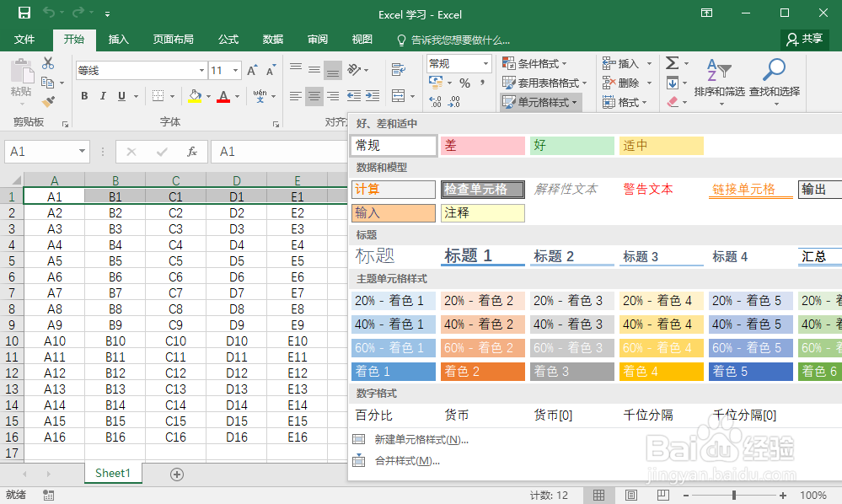Open the font name 等线 dropdown
This screenshot has height=504, width=842.
[202, 70]
